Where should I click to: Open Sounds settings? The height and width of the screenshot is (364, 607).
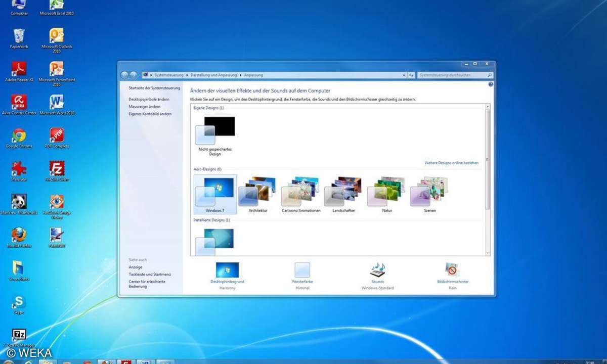point(377,276)
